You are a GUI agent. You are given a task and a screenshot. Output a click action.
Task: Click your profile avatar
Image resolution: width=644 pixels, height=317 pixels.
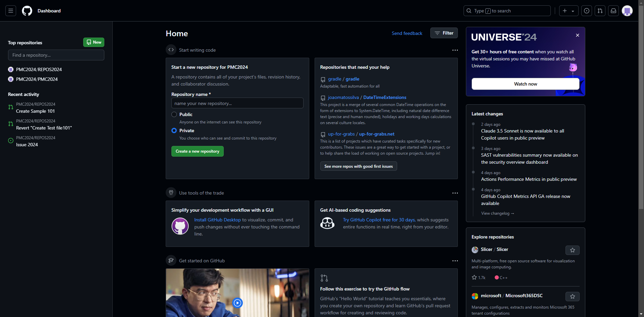pyautogui.click(x=628, y=11)
